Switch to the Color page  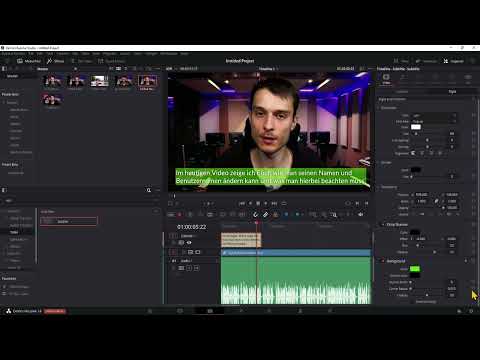pos(269,311)
